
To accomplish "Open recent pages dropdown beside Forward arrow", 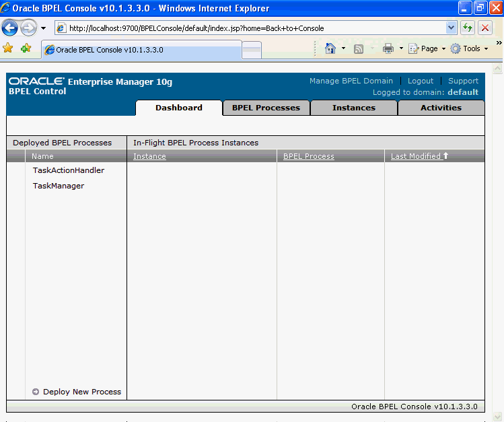I will (43, 28).
